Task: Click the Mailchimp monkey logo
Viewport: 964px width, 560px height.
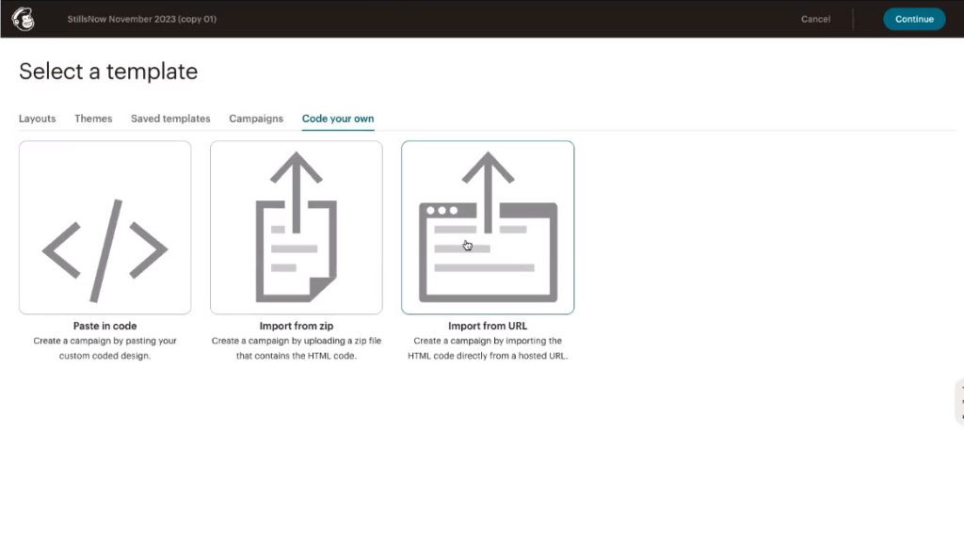Action: tap(23, 19)
